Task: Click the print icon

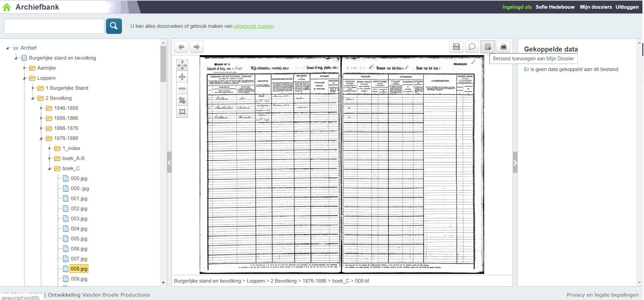Action: [x=503, y=47]
